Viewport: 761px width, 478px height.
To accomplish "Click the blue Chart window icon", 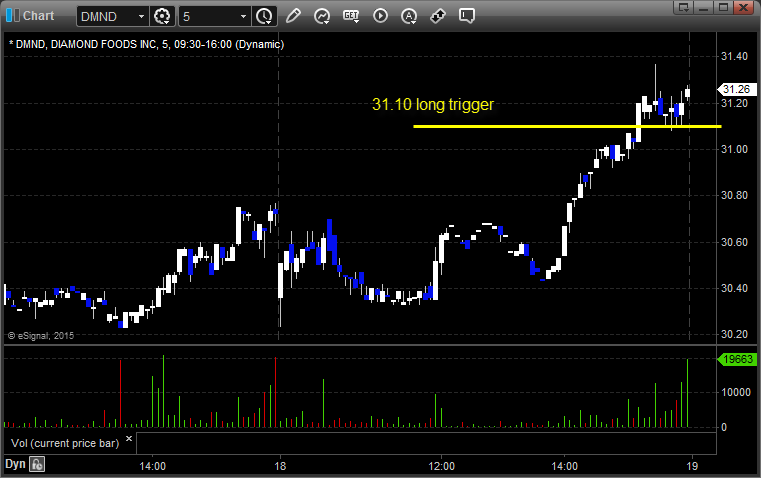I will [13, 16].
